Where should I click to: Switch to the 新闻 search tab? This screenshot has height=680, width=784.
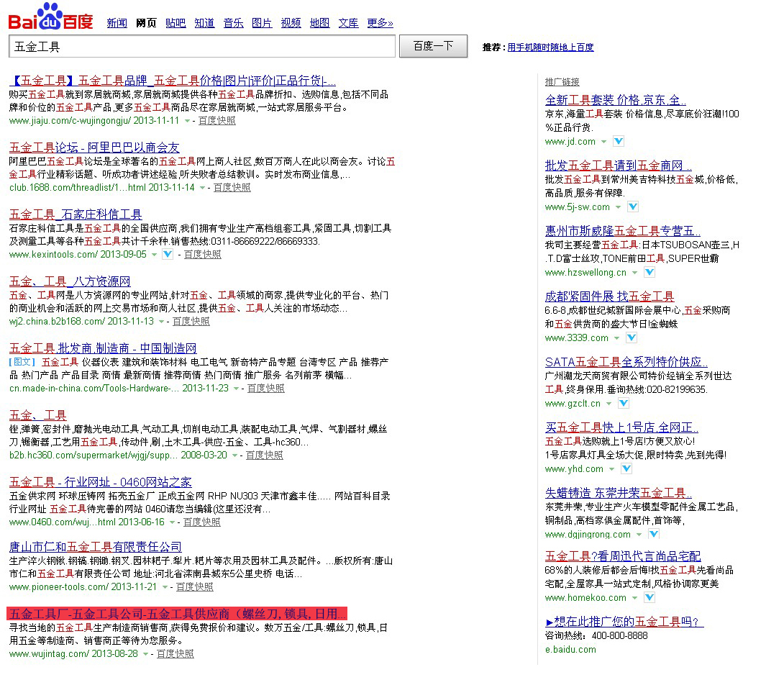pos(117,23)
